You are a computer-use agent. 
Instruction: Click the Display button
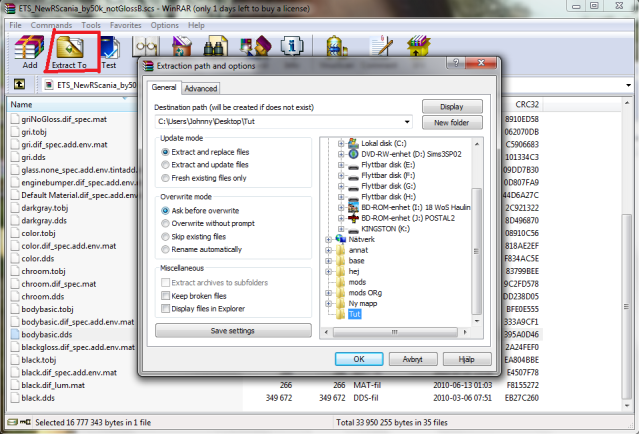[452, 107]
